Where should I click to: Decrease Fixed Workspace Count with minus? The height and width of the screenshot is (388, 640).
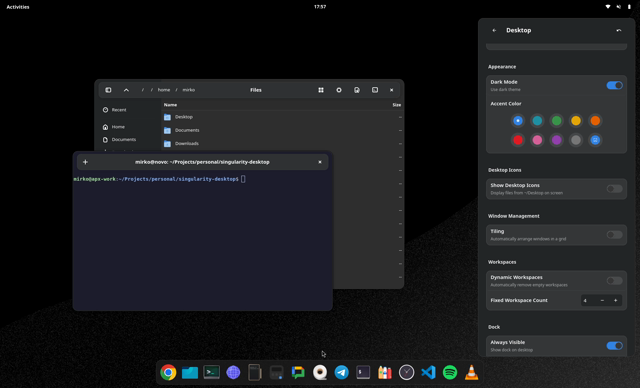[602, 301]
